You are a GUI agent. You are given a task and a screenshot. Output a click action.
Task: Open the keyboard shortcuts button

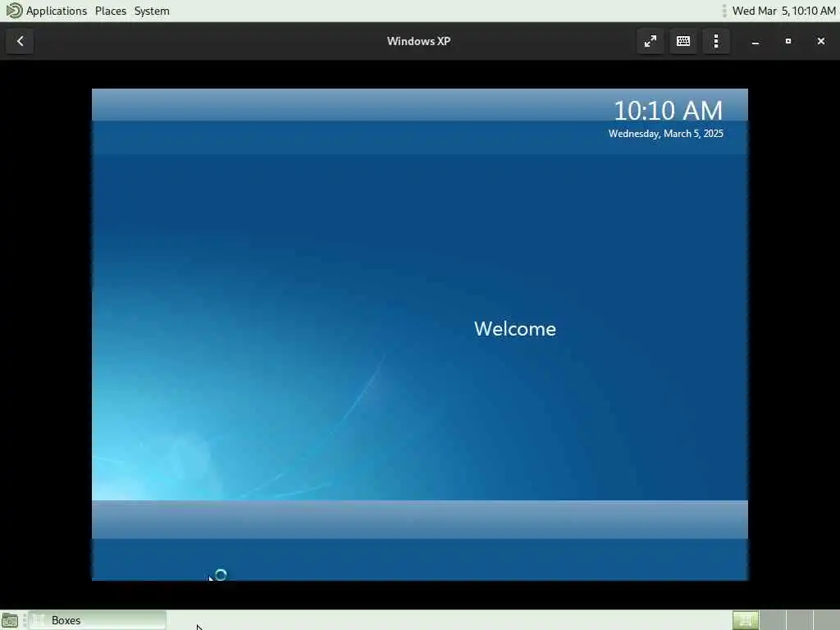(x=683, y=41)
